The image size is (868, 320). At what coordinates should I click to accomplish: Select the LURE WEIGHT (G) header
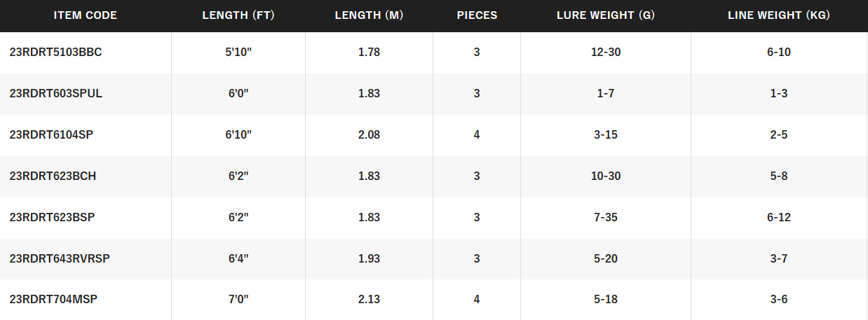[x=606, y=15]
